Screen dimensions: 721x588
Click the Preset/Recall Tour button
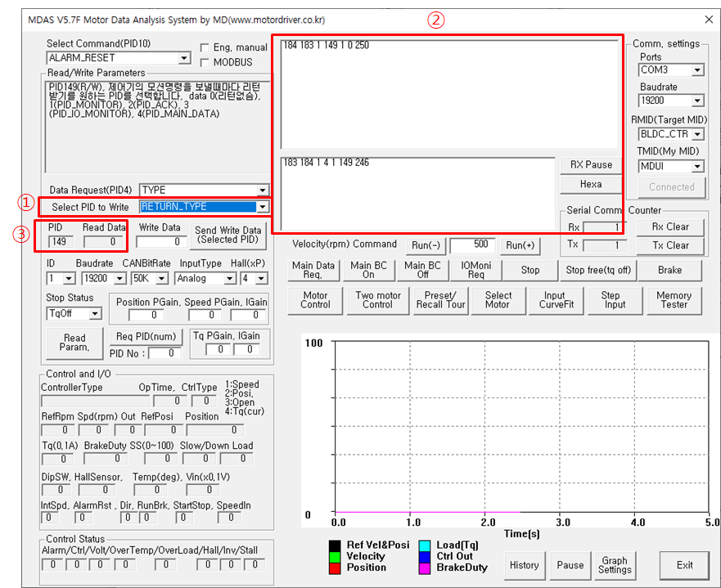pos(440,300)
